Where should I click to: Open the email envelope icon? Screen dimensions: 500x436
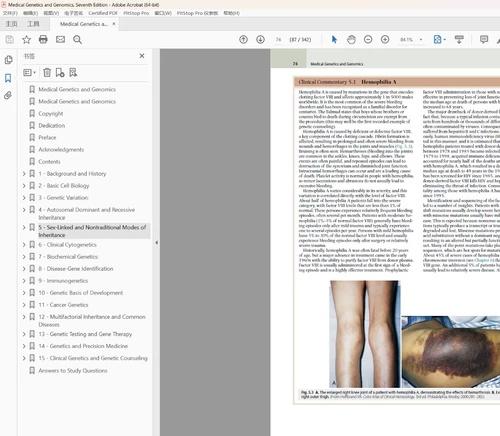point(60,39)
